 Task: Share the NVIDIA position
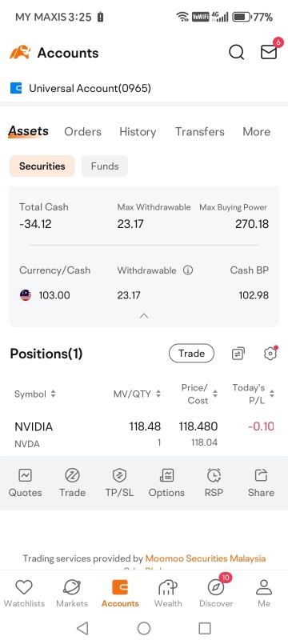point(261,483)
